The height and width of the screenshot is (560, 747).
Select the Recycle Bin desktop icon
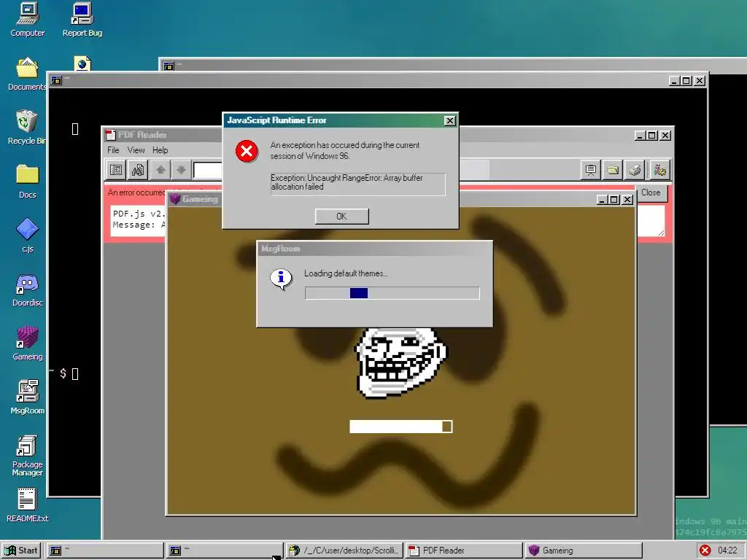pyautogui.click(x=27, y=127)
